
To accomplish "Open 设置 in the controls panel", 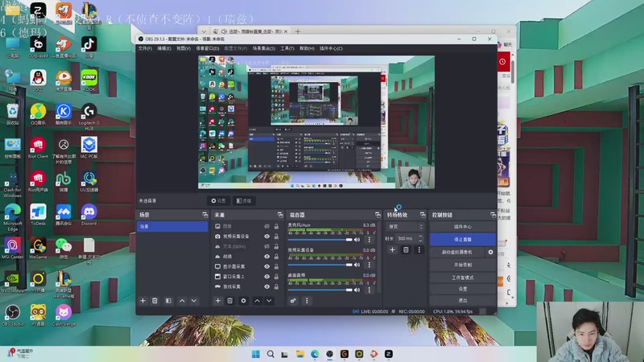I will click(463, 289).
